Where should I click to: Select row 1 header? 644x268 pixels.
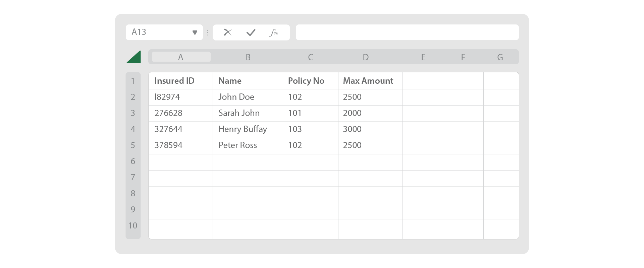coord(133,81)
